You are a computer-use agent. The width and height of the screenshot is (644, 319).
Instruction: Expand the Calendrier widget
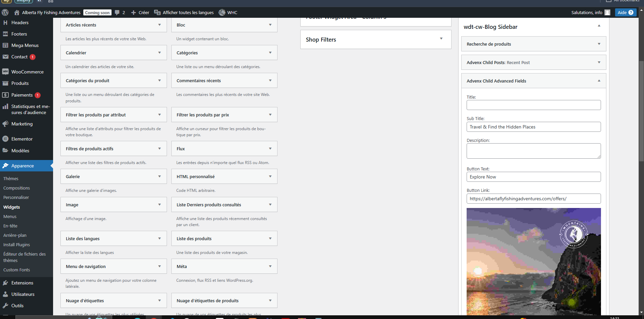coord(160,53)
